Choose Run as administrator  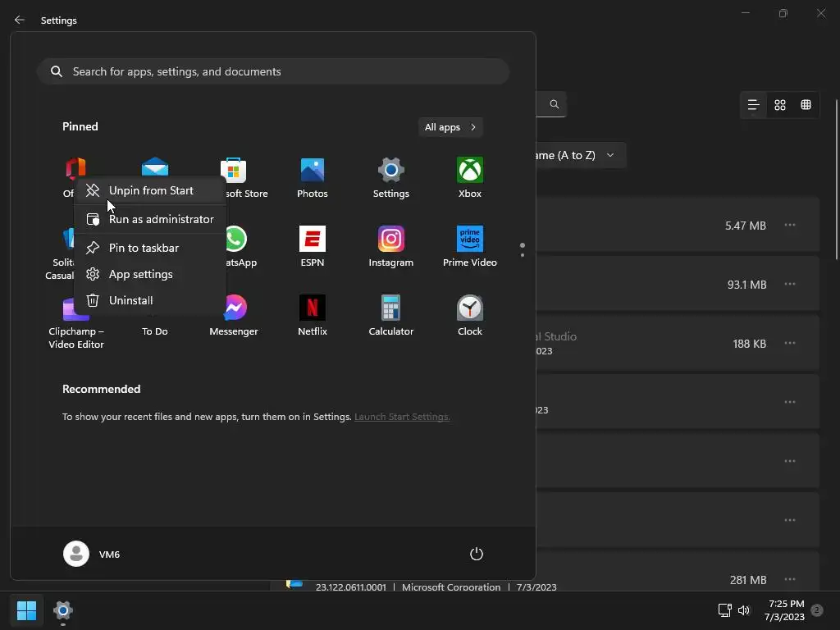pyautogui.click(x=150, y=219)
